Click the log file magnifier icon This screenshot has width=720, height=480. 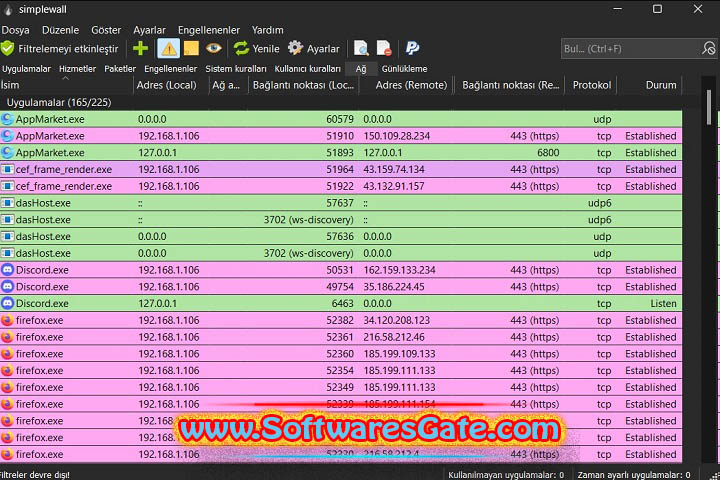[361, 48]
